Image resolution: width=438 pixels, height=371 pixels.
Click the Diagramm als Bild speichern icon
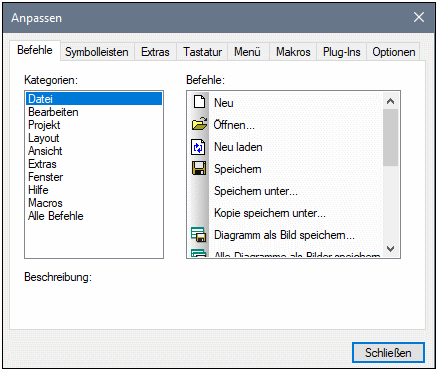pyautogui.click(x=199, y=234)
